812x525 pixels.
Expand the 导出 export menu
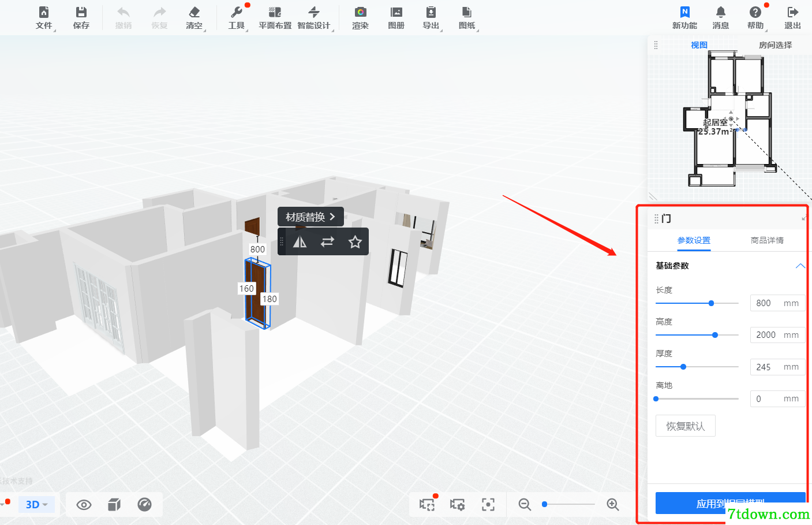click(x=431, y=18)
